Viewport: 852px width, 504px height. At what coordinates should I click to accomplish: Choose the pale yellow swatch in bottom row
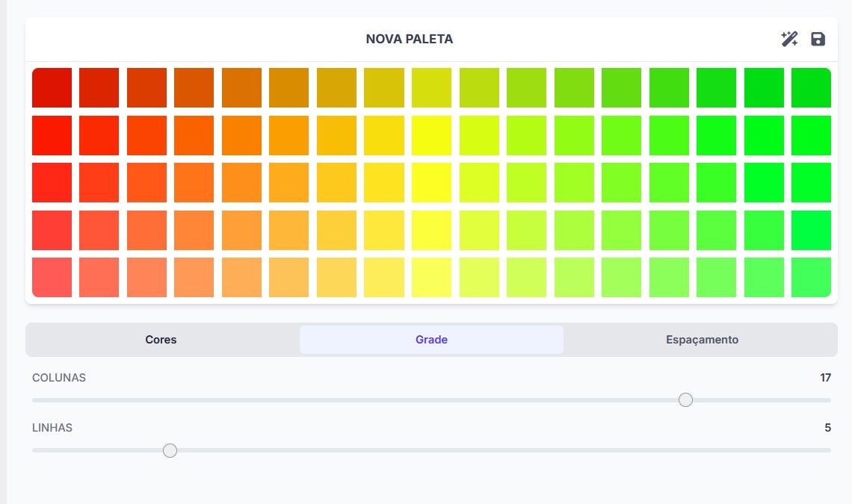click(431, 278)
